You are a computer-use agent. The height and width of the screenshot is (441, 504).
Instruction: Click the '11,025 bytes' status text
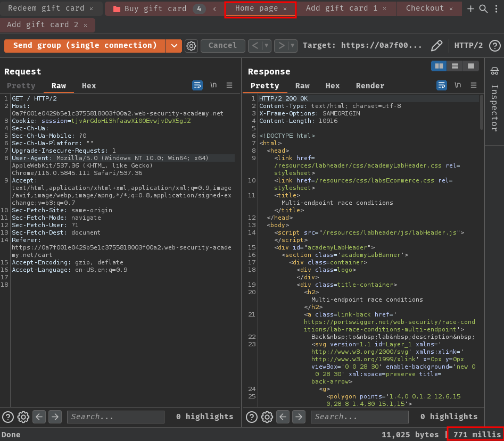tap(410, 435)
